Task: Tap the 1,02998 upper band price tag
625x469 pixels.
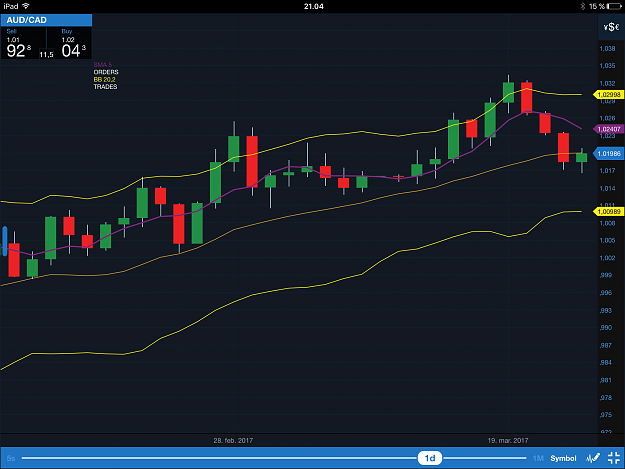Action: click(609, 94)
